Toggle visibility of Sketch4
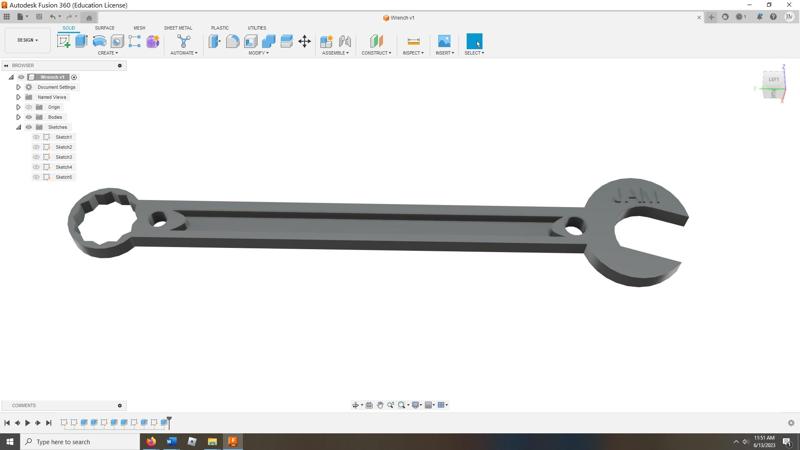 coord(36,167)
